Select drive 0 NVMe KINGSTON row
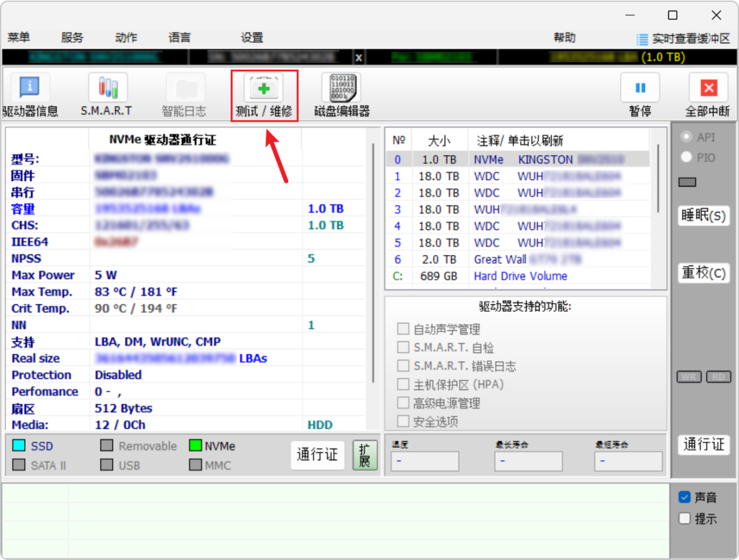739x560 pixels. pyautogui.click(x=517, y=159)
